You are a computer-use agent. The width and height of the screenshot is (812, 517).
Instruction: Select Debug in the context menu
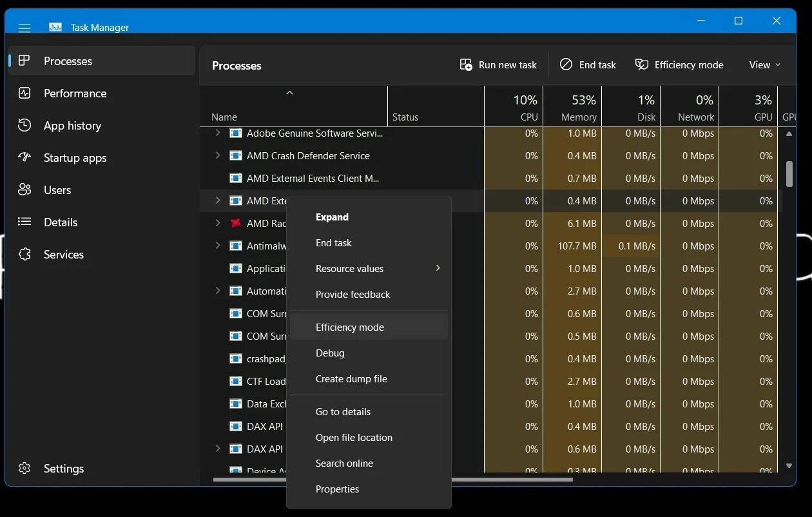point(369,353)
